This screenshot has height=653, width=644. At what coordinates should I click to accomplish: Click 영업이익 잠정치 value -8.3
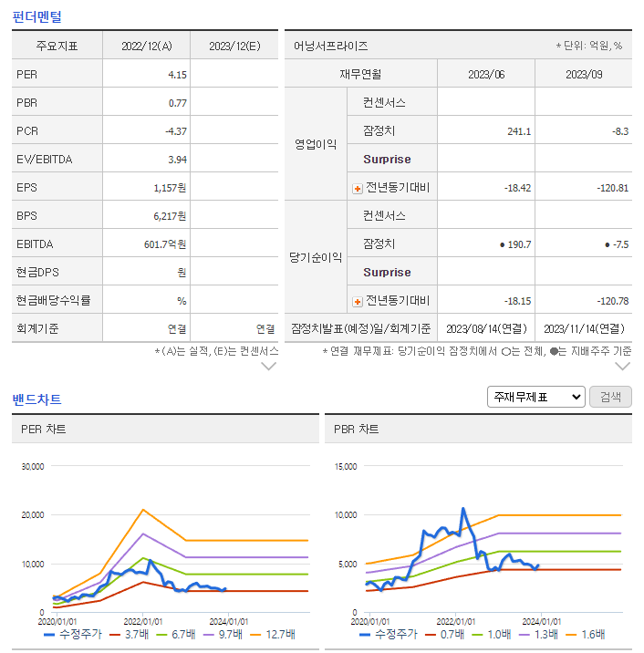(620, 131)
